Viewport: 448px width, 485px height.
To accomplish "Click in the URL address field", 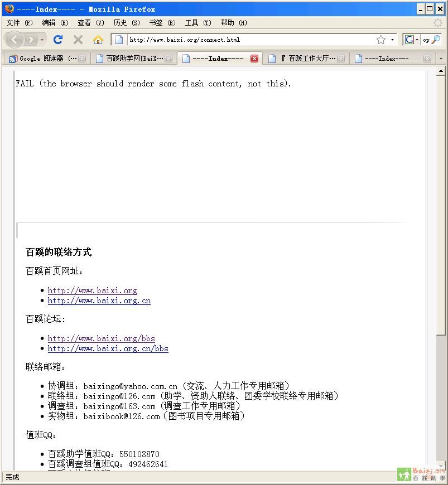I will point(245,40).
